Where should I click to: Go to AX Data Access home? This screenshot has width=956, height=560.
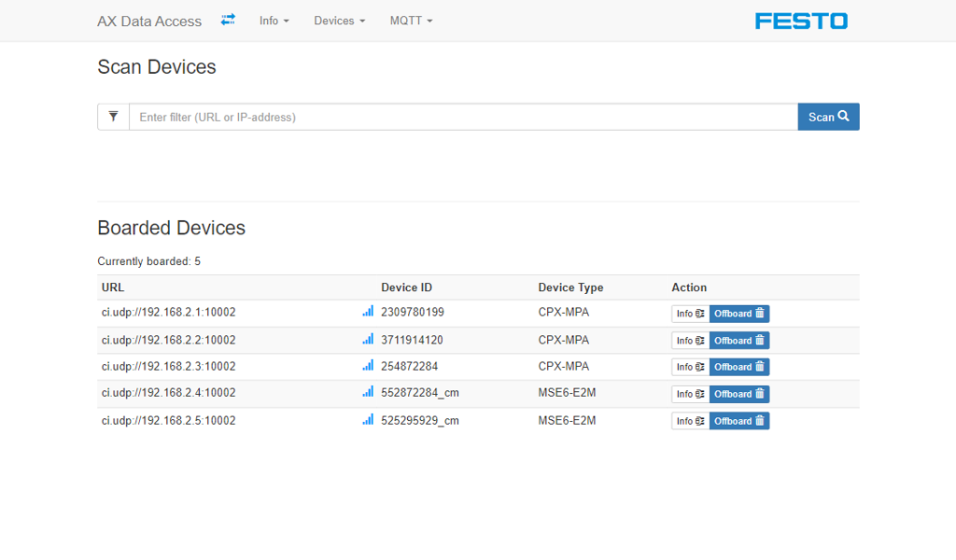point(149,21)
